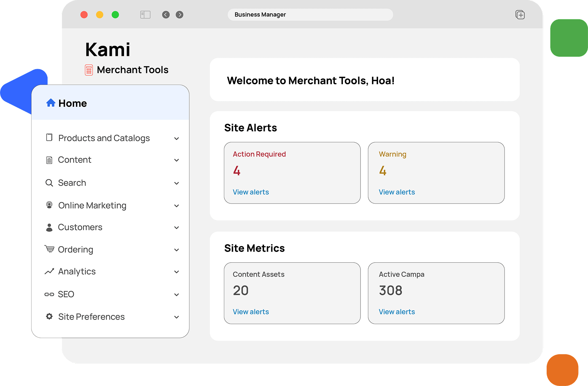Click the Content Assets label text
This screenshot has width=588, height=386.
pos(259,274)
